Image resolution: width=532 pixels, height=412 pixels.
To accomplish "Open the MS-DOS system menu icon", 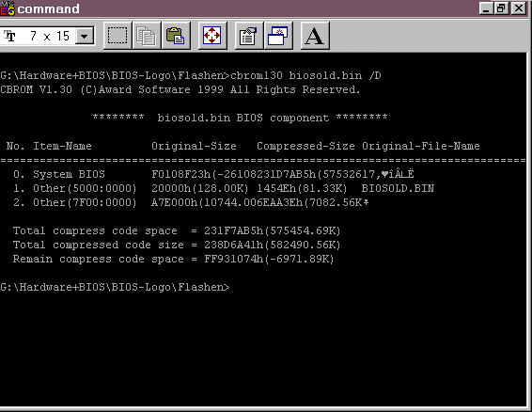I will pyautogui.click(x=8, y=8).
